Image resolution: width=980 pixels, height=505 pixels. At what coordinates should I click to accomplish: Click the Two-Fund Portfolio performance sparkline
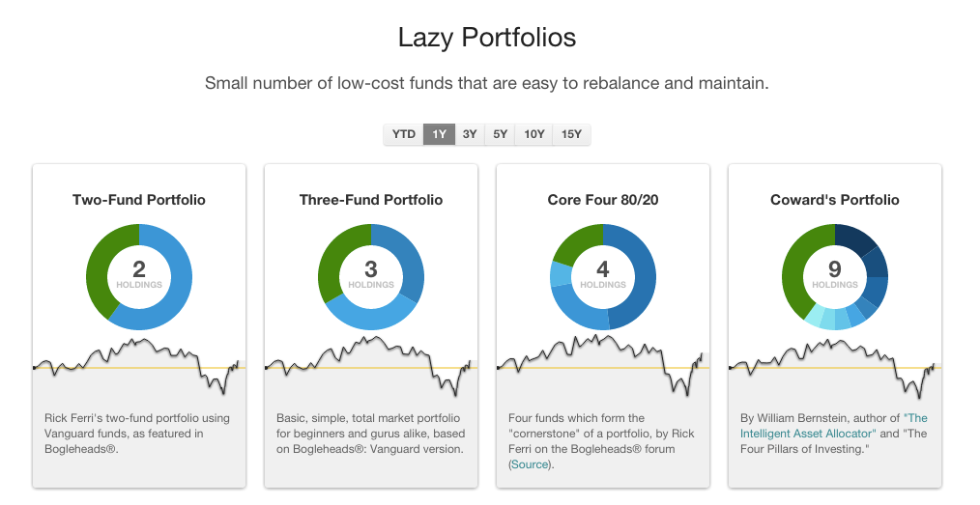click(139, 363)
